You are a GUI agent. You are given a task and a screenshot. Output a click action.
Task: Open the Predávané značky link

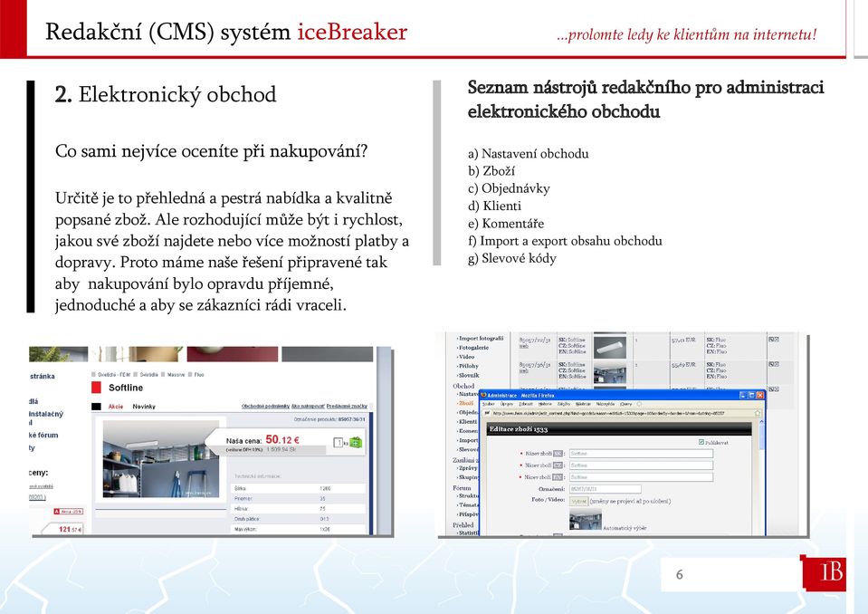347,407
